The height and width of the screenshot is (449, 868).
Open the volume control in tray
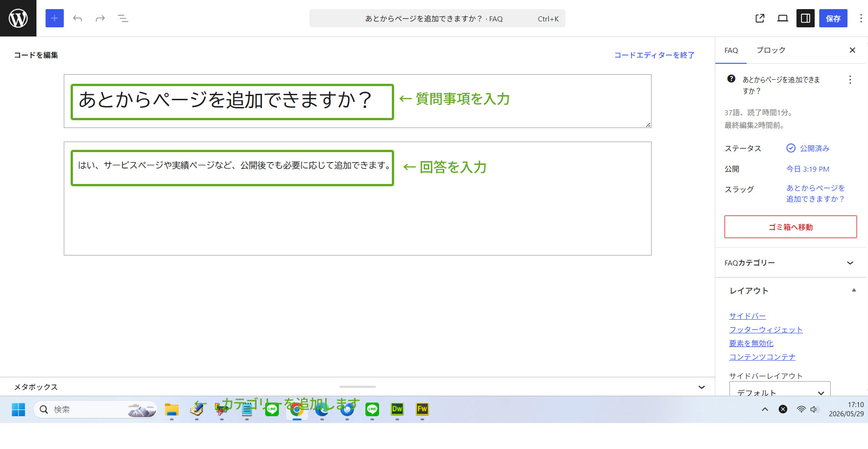click(815, 409)
